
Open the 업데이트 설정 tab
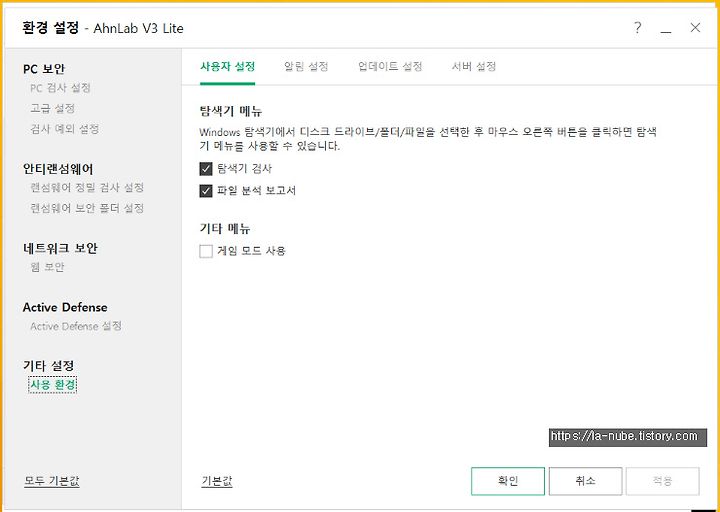pos(390,67)
